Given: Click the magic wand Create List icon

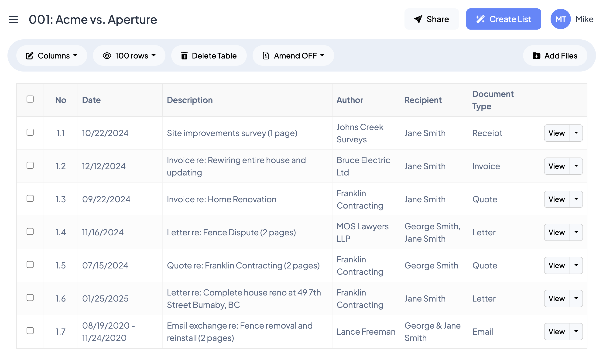Looking at the screenshot, I should point(480,19).
